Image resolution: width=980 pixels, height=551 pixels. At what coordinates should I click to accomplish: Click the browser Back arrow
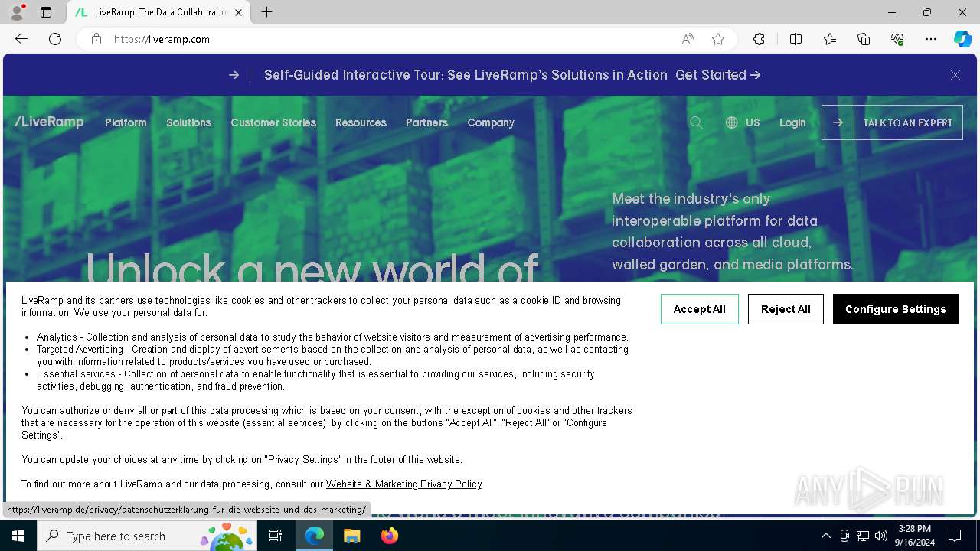point(21,39)
